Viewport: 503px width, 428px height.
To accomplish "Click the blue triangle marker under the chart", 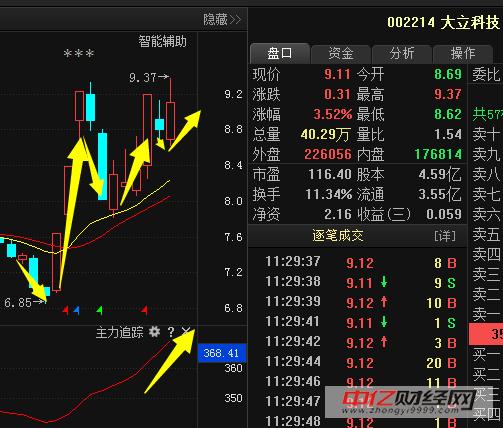I will pyautogui.click(x=77, y=311).
